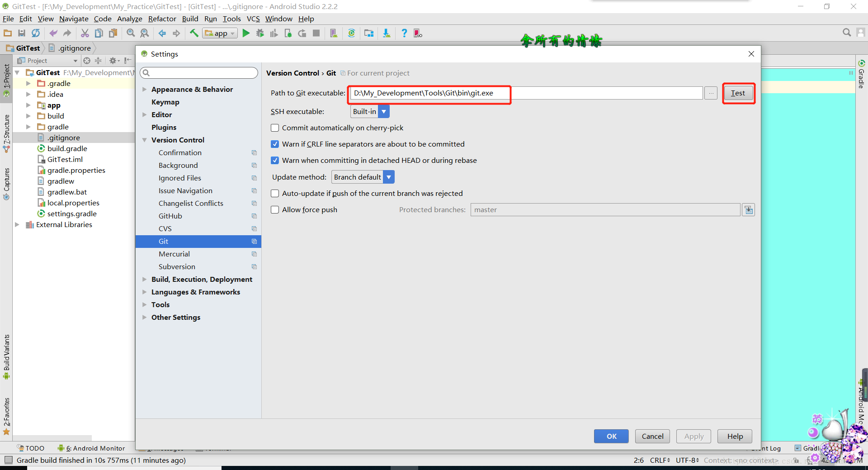This screenshot has width=868, height=470.
Task: Click the Copy toolbar icon
Action: click(99, 33)
